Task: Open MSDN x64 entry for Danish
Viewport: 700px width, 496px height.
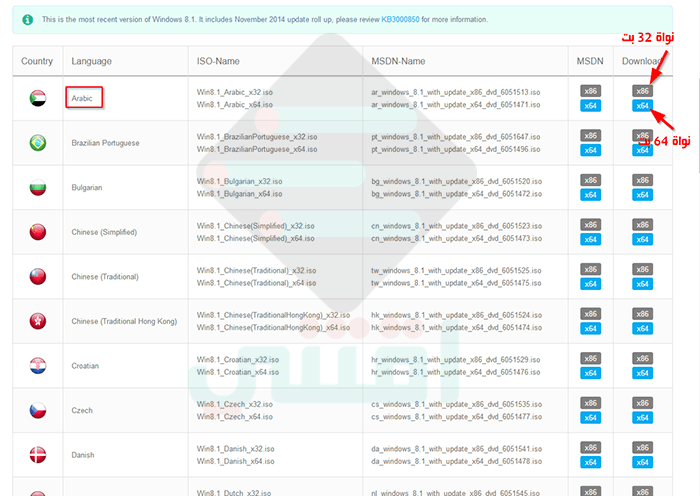Action: pyautogui.click(x=591, y=463)
